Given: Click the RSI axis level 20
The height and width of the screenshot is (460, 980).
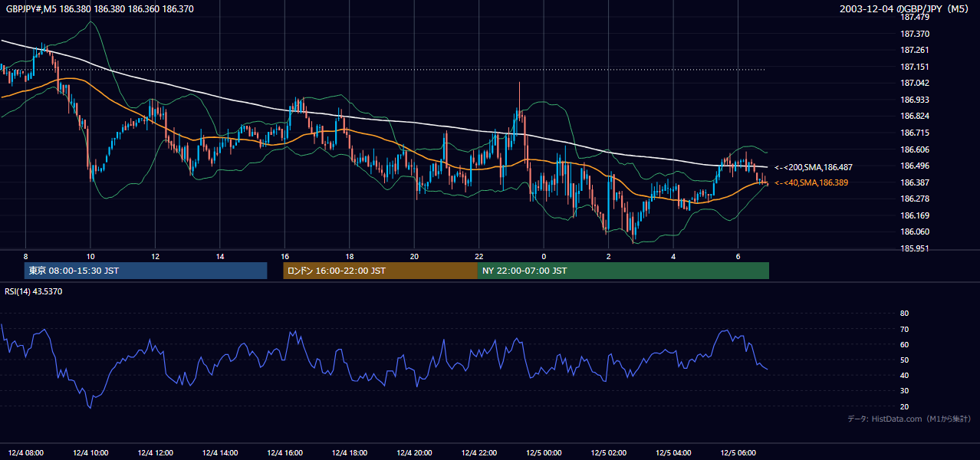Looking at the screenshot, I should pos(904,406).
